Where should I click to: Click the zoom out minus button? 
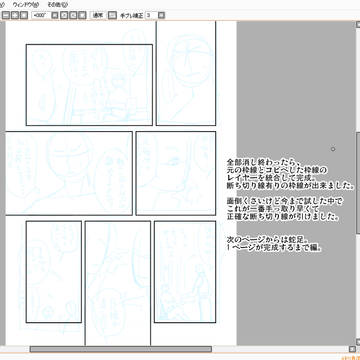click(6, 15)
